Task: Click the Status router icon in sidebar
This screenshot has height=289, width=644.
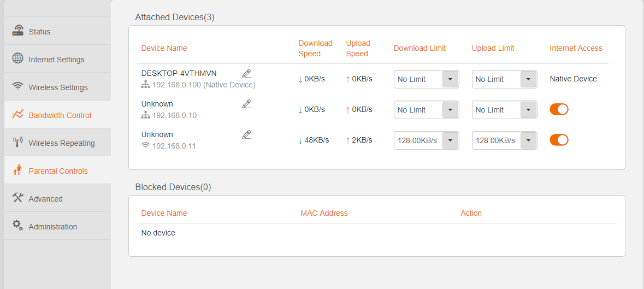Action: click(18, 31)
